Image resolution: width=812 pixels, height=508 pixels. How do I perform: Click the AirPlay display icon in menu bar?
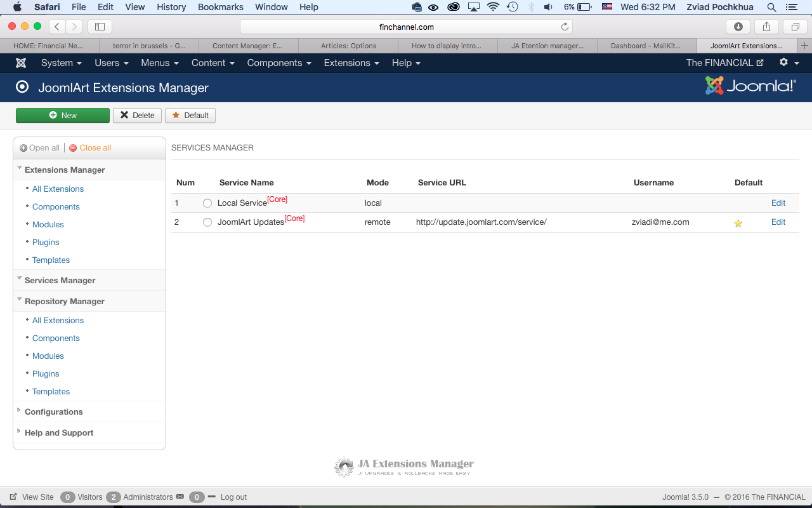pyautogui.click(x=474, y=7)
